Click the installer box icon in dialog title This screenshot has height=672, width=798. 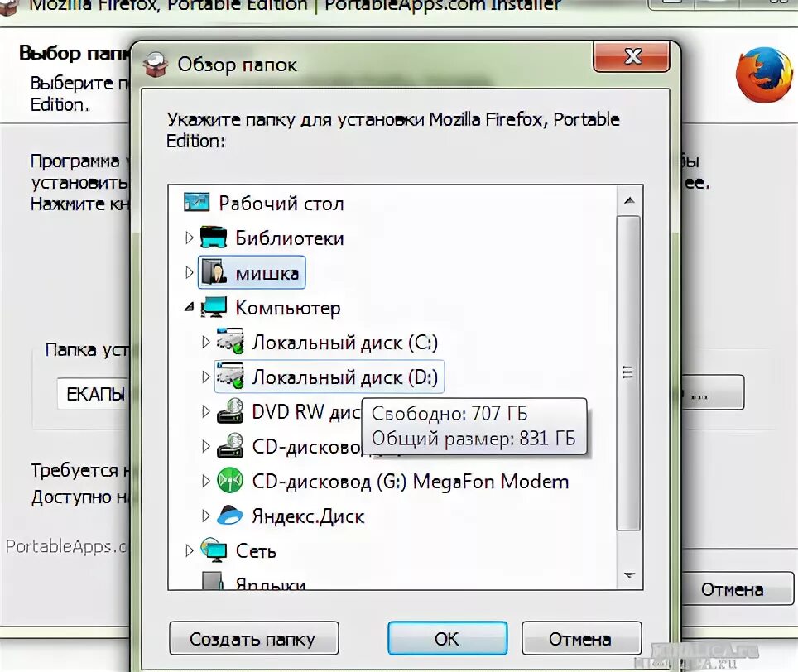coord(156,65)
